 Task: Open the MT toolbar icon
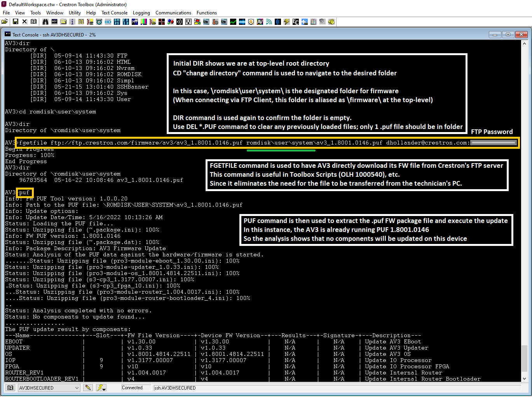click(135, 22)
